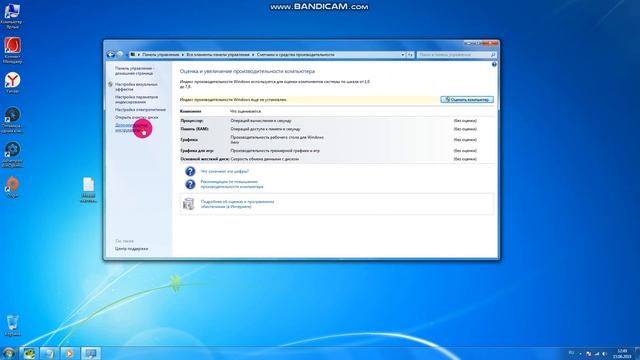
Task: Click the 'Оценить компьютер' button
Action: [467, 100]
